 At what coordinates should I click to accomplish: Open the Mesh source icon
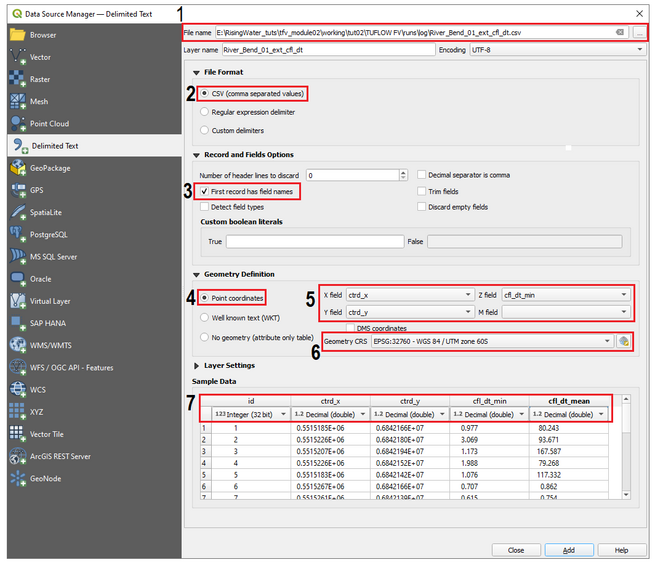[17, 101]
